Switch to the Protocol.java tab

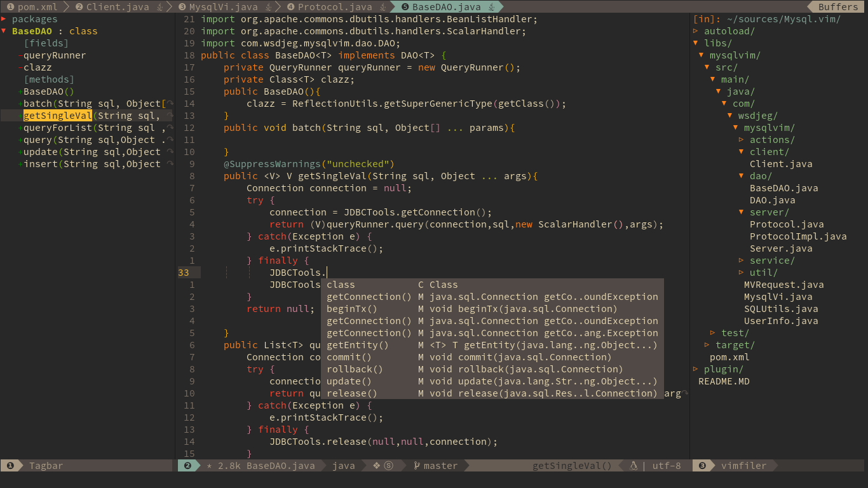pyautogui.click(x=334, y=7)
